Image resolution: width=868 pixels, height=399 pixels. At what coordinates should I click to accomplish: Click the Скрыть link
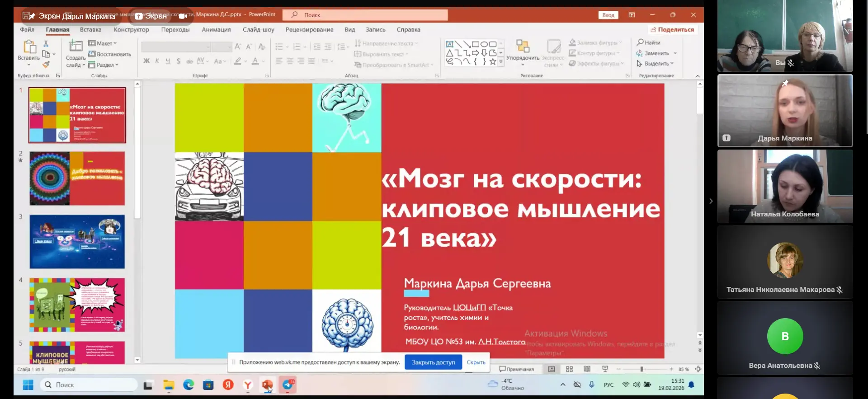[x=476, y=362]
